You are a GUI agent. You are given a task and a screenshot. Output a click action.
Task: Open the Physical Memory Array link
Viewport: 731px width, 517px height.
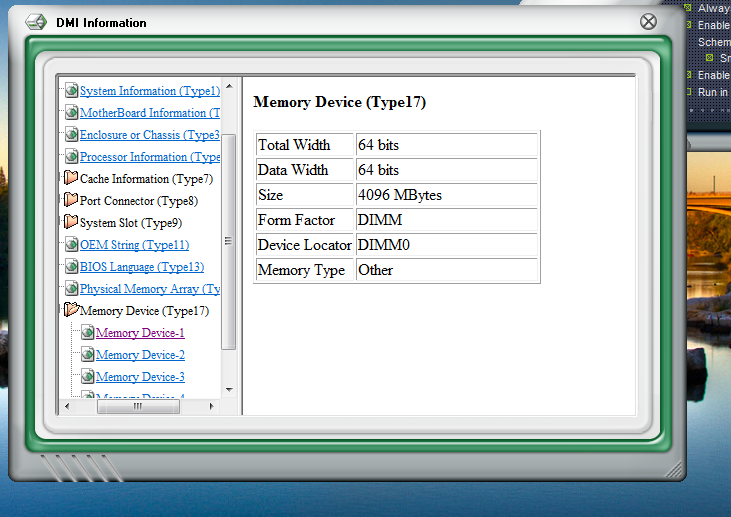(x=149, y=289)
